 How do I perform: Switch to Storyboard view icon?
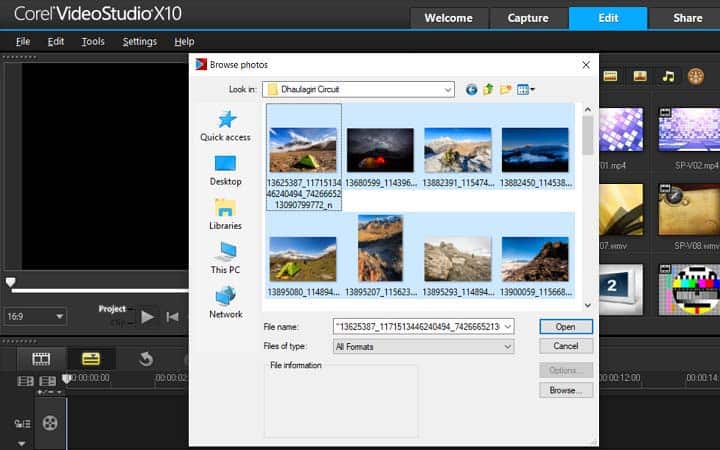tap(41, 359)
